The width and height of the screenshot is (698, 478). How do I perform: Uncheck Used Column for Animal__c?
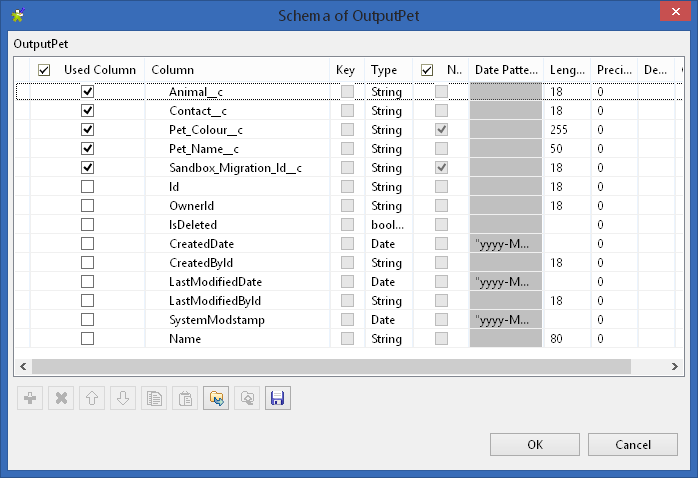tap(88, 92)
